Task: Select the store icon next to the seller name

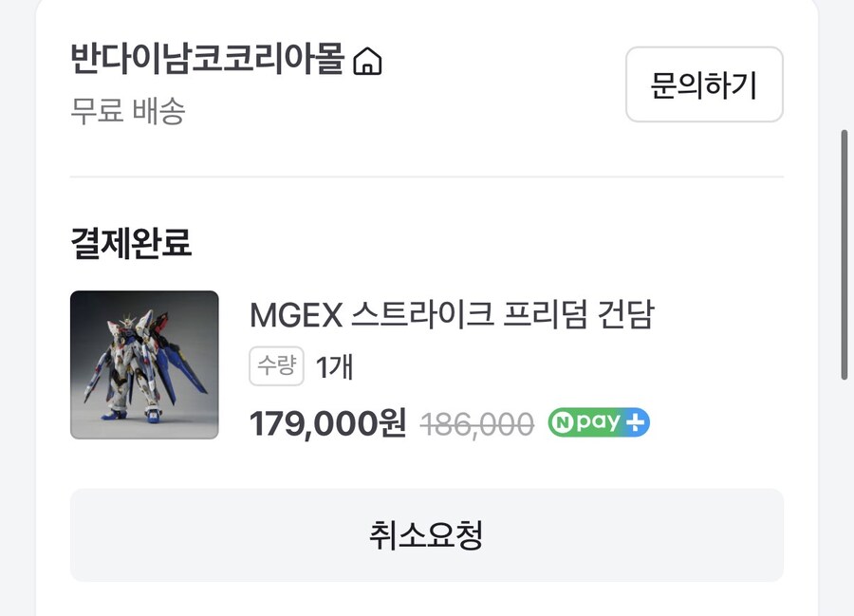Action: click(x=368, y=60)
